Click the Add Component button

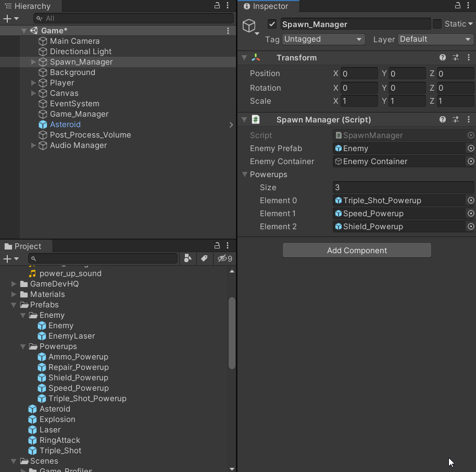pos(357,250)
